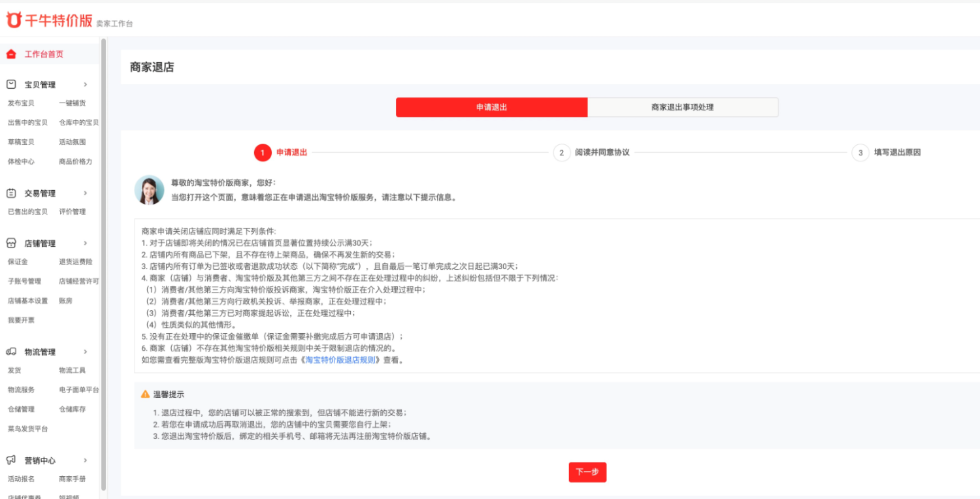Click the 店铺管理 shop icon
980x499 pixels.
tap(10, 242)
